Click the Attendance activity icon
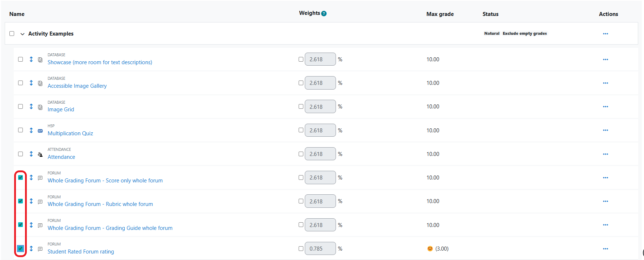This screenshot has width=644, height=260. tap(40, 154)
